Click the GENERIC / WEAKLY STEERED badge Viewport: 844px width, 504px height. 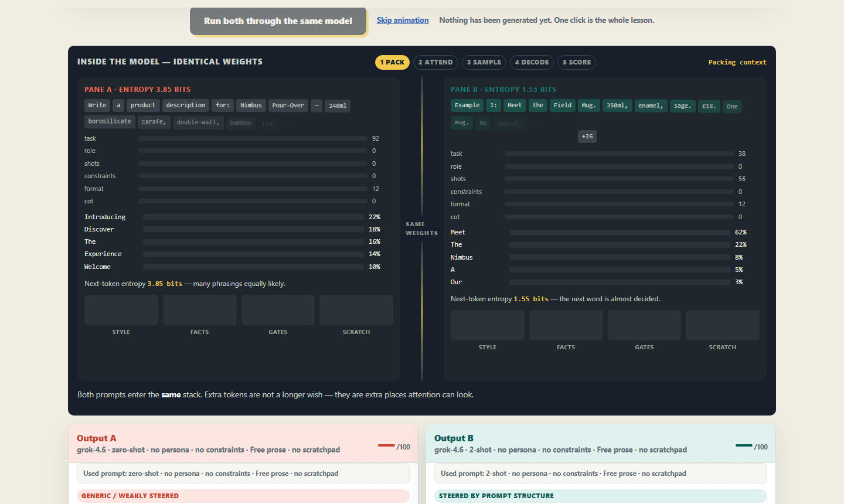(x=243, y=496)
